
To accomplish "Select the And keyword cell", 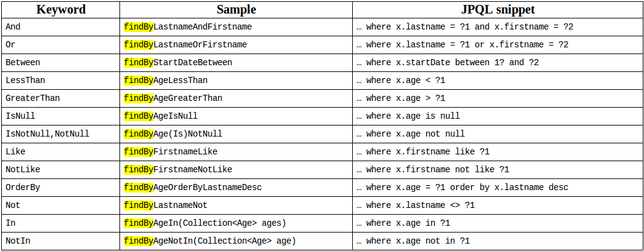I will pyautogui.click(x=61, y=26).
